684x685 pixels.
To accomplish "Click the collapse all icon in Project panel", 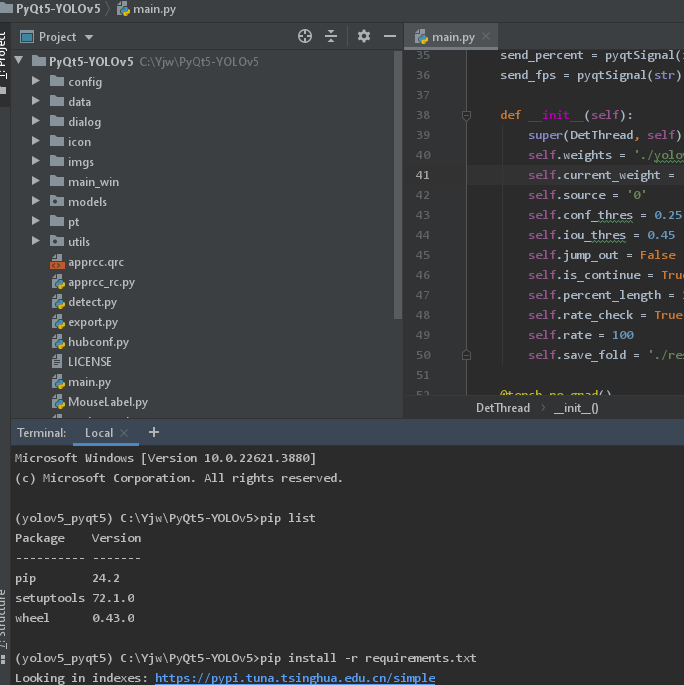I will pyautogui.click(x=331, y=36).
